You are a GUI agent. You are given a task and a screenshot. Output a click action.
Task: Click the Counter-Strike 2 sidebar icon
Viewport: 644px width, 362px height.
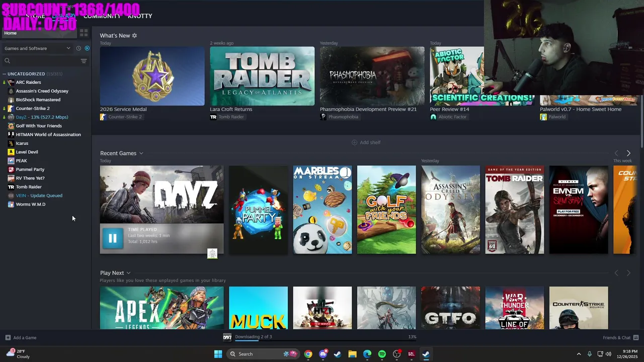coord(11,108)
